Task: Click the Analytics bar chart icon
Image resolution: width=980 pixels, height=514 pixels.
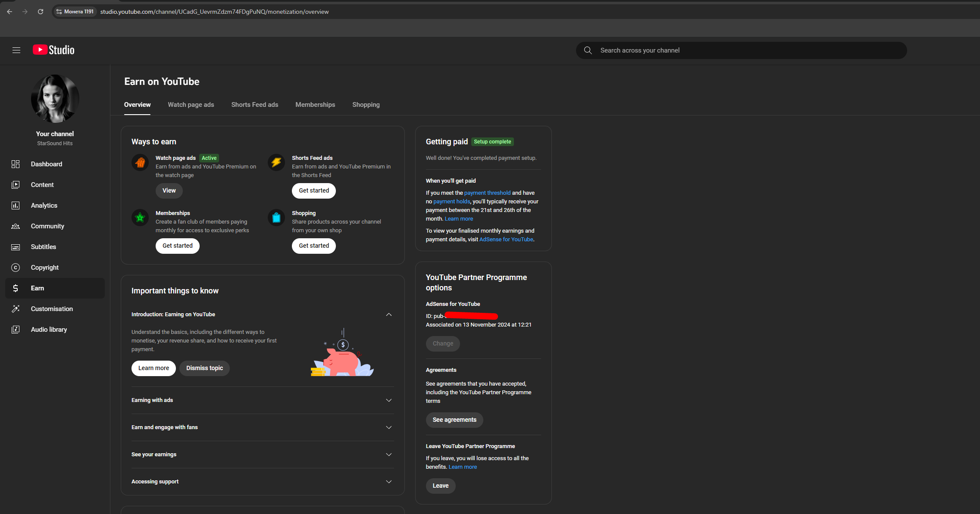Action: 16,206
